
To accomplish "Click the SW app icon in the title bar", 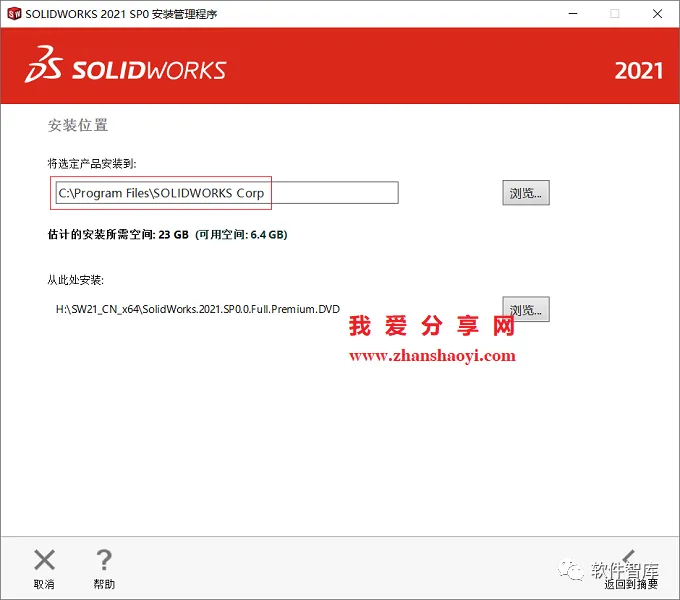I will coord(14,14).
